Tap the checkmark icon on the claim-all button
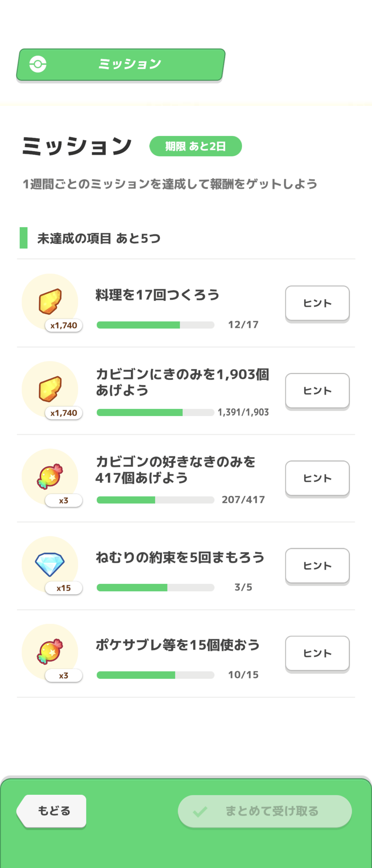The height and width of the screenshot is (868, 372). tap(200, 811)
